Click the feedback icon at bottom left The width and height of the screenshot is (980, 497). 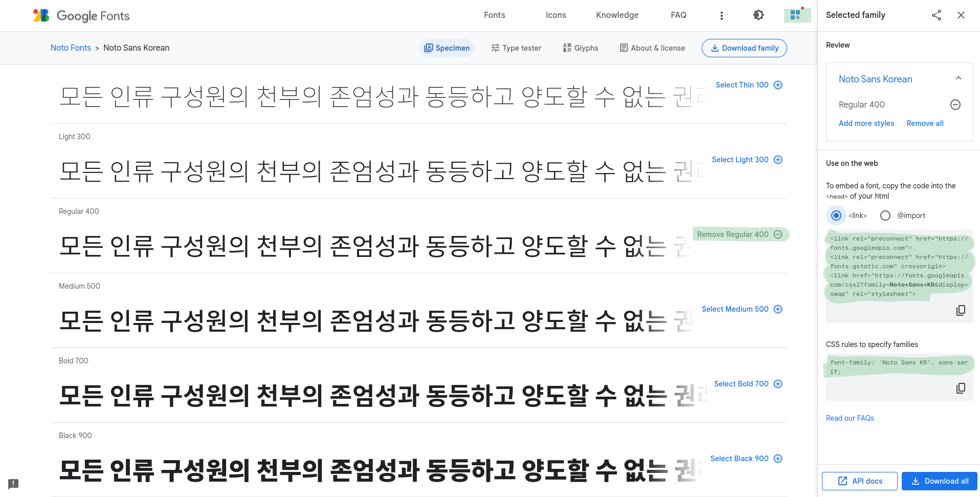point(14,484)
